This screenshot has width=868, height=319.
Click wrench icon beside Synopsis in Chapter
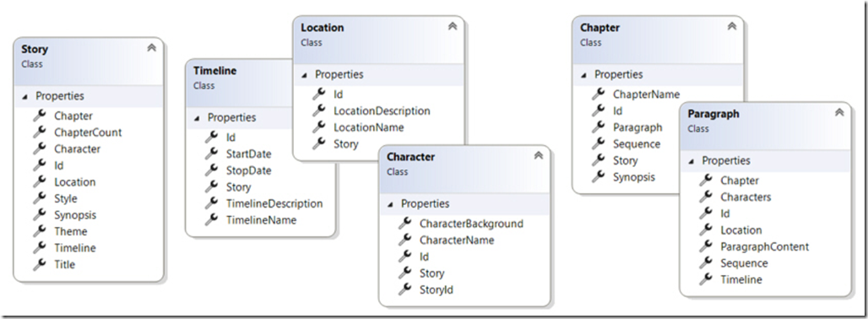click(x=599, y=176)
